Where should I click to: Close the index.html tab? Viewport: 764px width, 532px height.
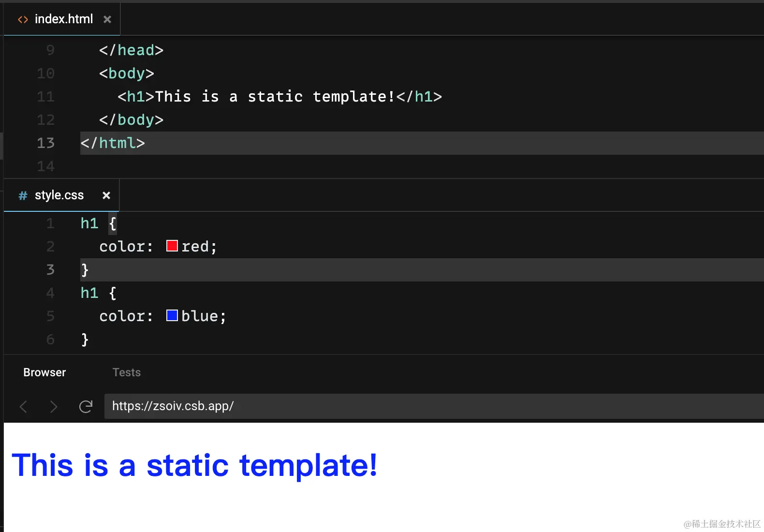[107, 19]
